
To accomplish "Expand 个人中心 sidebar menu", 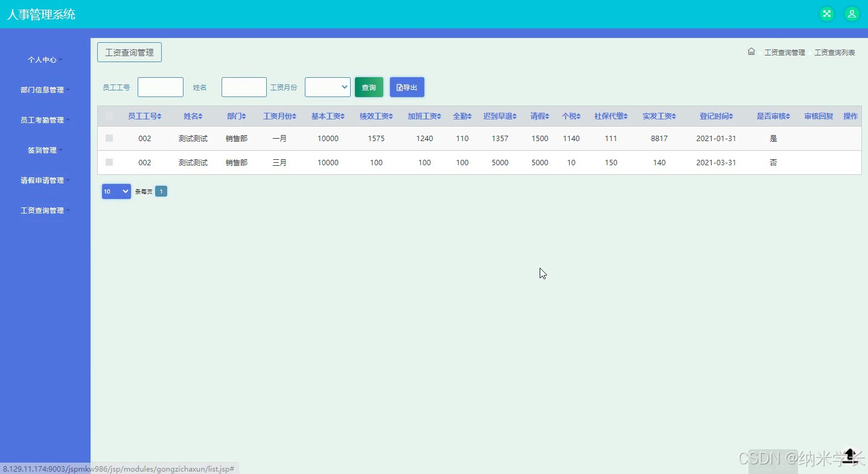I will click(x=45, y=60).
